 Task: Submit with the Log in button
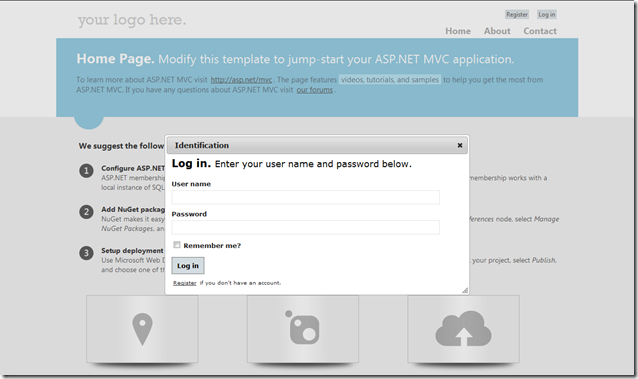click(188, 266)
